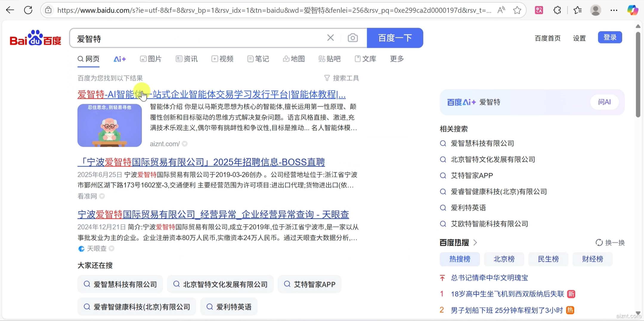Image resolution: width=644 pixels, height=321 pixels.
Task: Open hot search 18岁高中生坐飞机到西双版纳后失联
Action: click(x=507, y=294)
